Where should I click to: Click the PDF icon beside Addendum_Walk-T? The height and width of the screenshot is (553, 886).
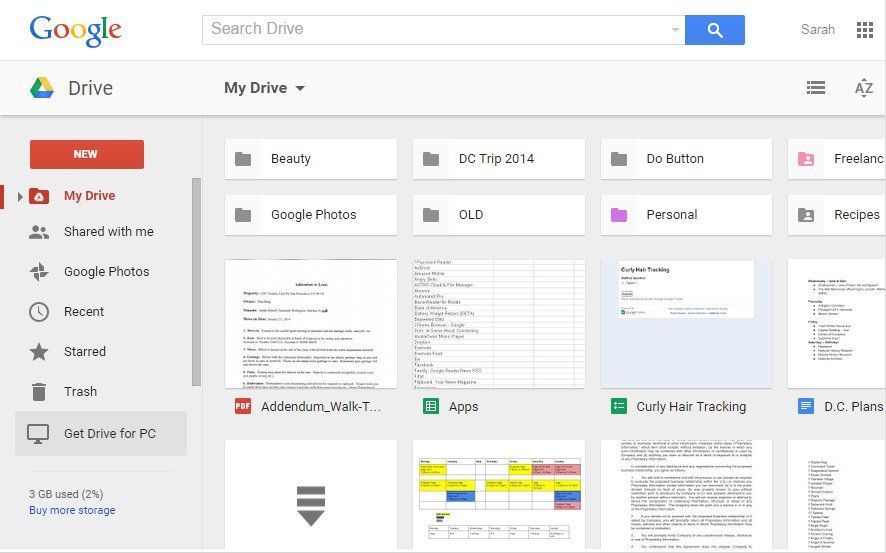click(243, 406)
